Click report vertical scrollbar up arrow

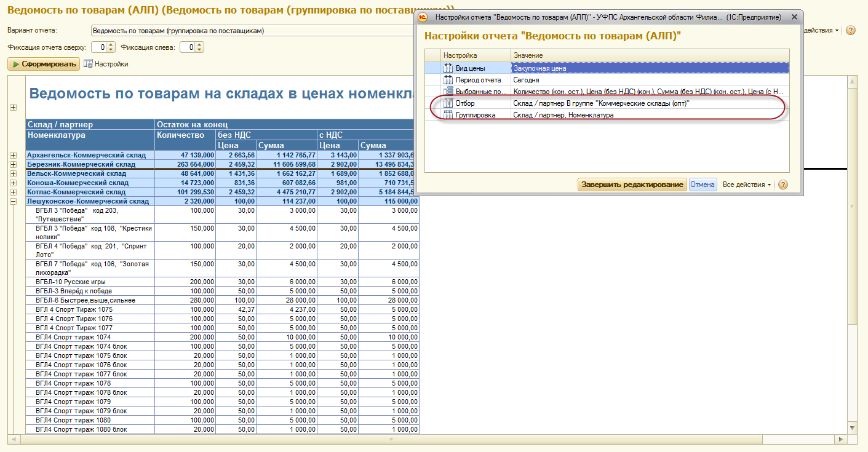click(852, 81)
